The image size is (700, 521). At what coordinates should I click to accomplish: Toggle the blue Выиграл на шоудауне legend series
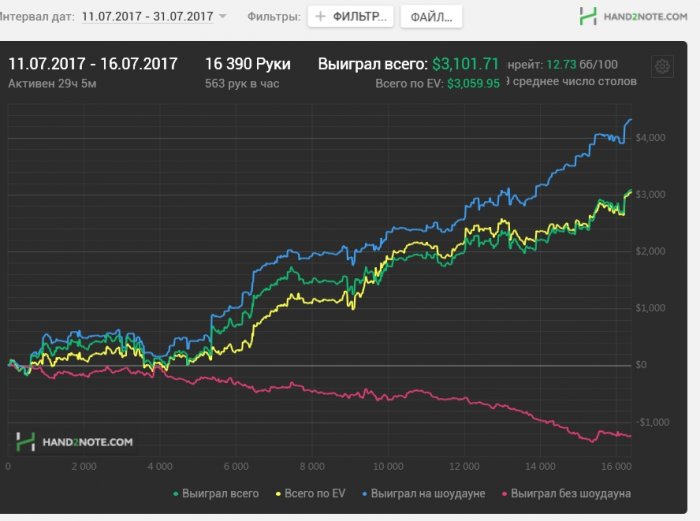[x=423, y=493]
